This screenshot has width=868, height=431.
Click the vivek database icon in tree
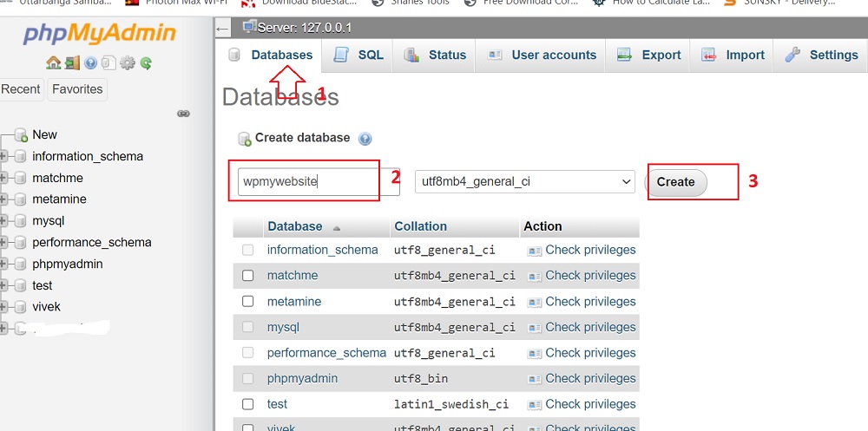21,306
